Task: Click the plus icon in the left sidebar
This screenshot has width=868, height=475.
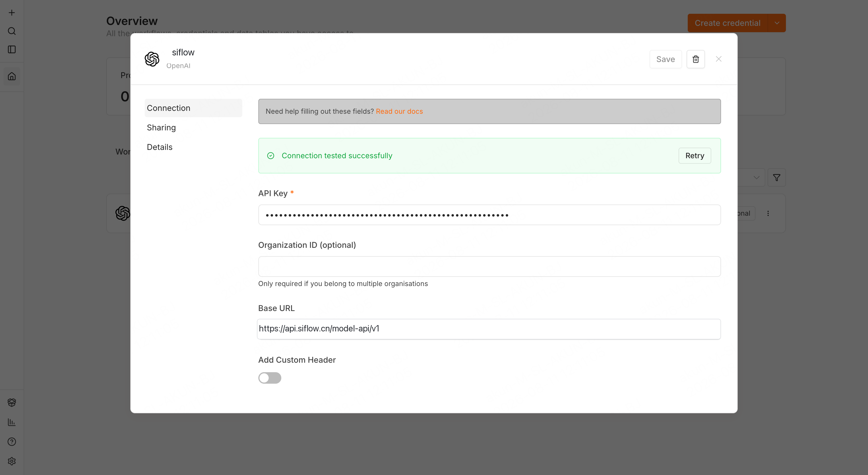Action: point(12,13)
